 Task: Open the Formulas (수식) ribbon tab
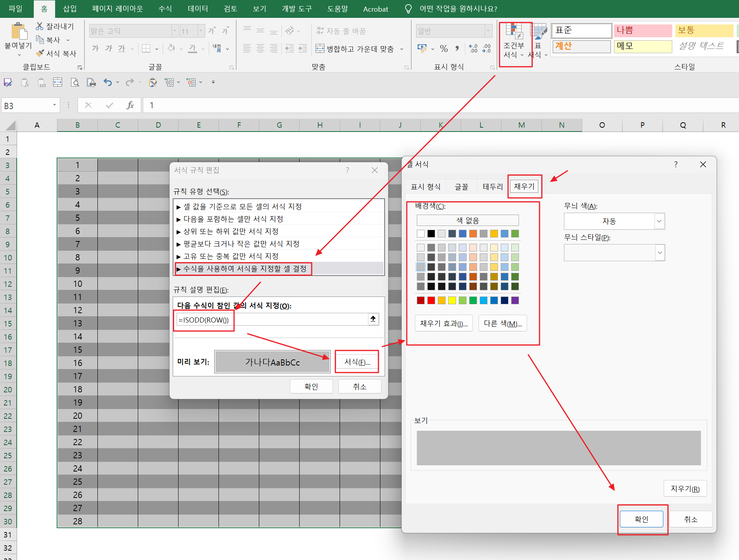[x=165, y=9]
